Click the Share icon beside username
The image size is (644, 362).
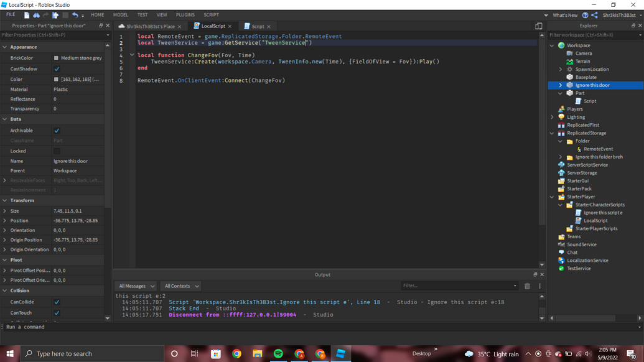pos(594,15)
